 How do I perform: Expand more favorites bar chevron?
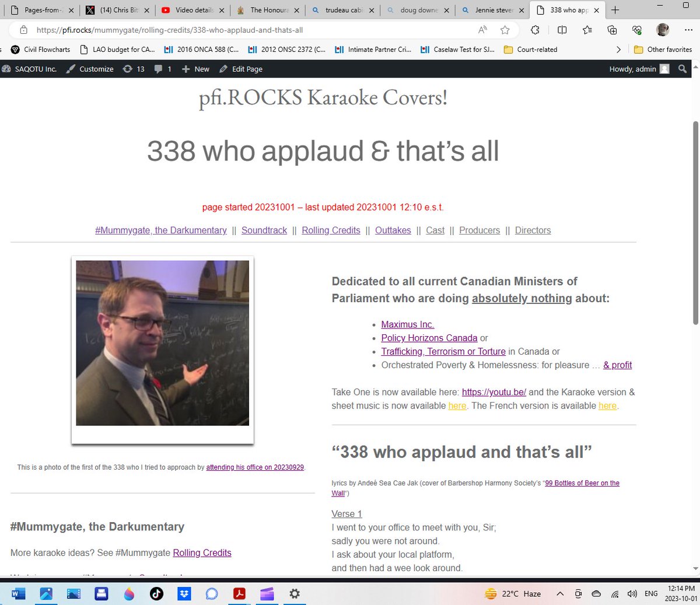(x=618, y=50)
